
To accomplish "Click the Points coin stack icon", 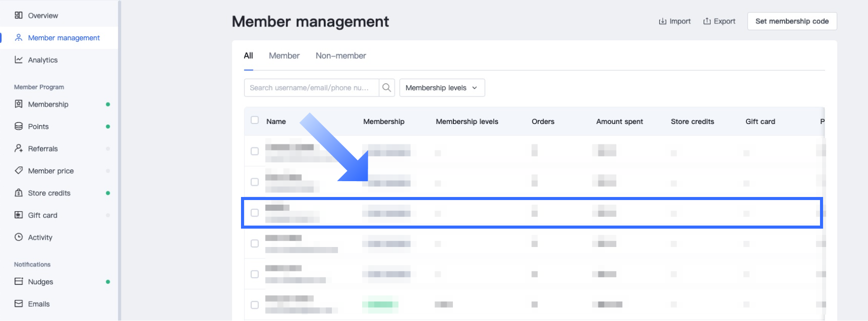I will pyautogui.click(x=19, y=127).
